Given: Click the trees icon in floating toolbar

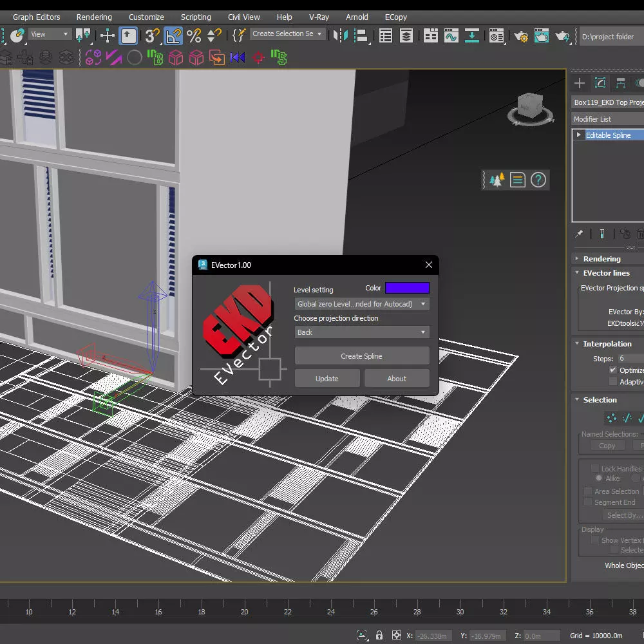Looking at the screenshot, I should 497,180.
